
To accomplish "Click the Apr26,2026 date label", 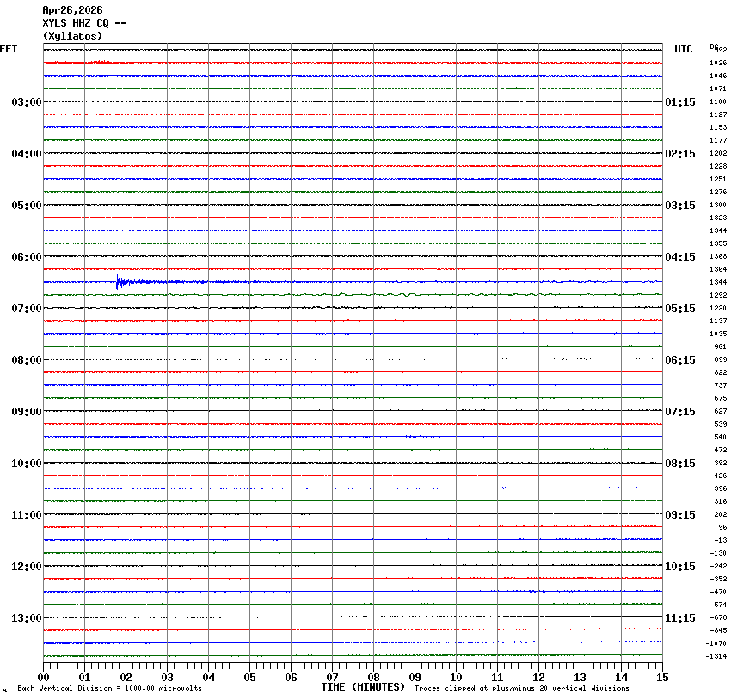I will tap(72, 10).
